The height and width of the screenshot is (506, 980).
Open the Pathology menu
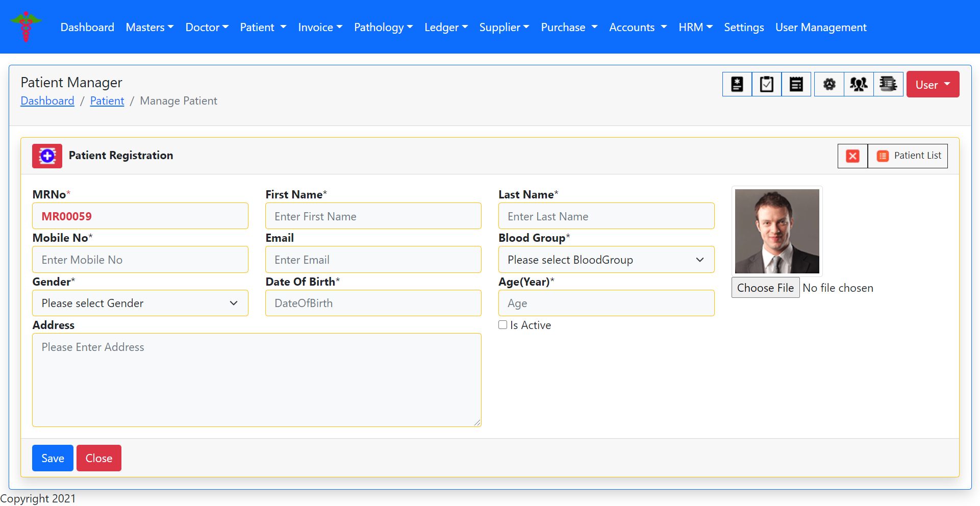(x=383, y=28)
